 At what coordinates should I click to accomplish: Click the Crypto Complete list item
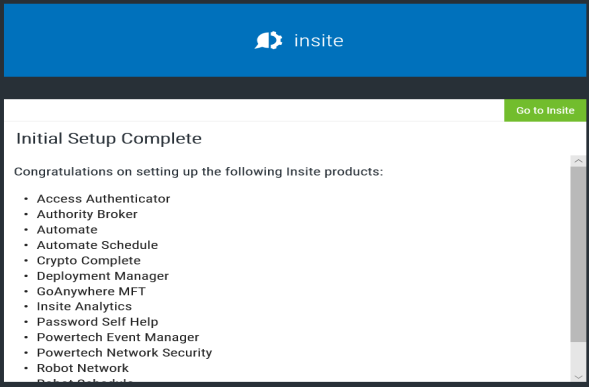click(89, 260)
